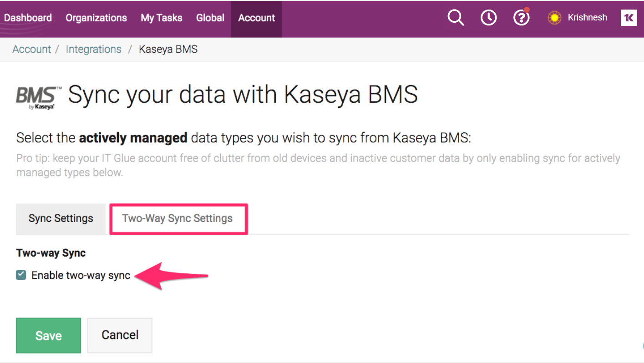Open the Dashboard menu item
This screenshot has height=363, width=644.
pos(28,18)
